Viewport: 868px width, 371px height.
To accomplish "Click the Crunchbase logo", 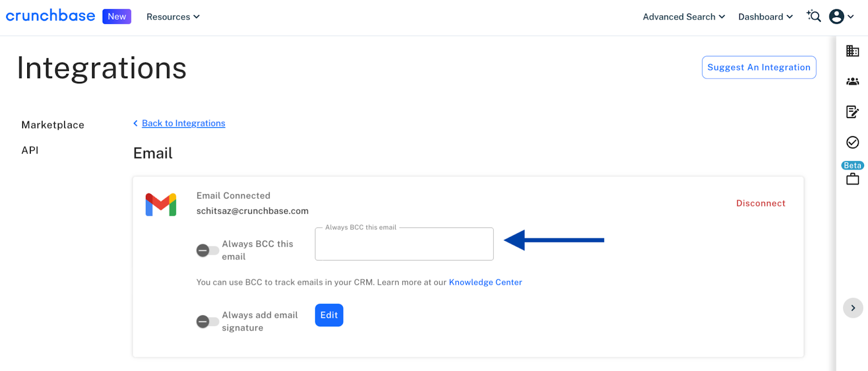I will point(50,16).
